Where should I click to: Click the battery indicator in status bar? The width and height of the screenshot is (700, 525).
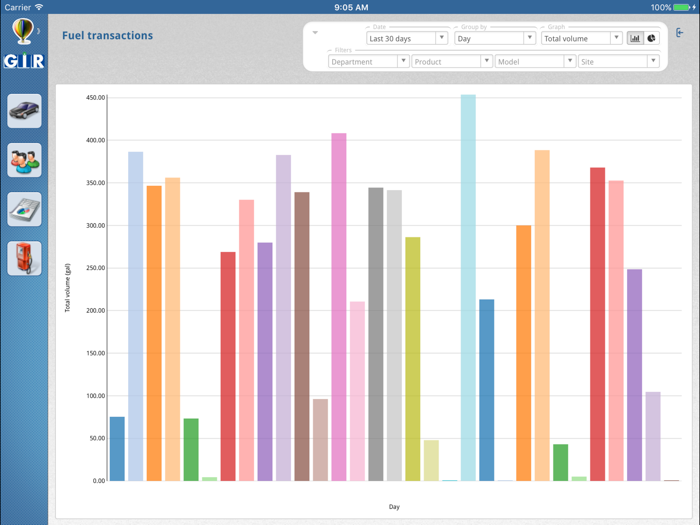coord(684,7)
